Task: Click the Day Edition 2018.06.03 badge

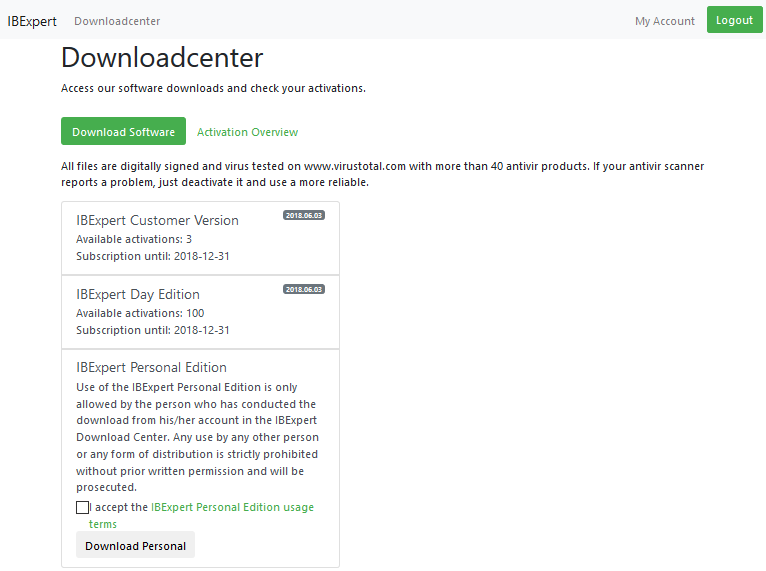Action: coord(304,290)
